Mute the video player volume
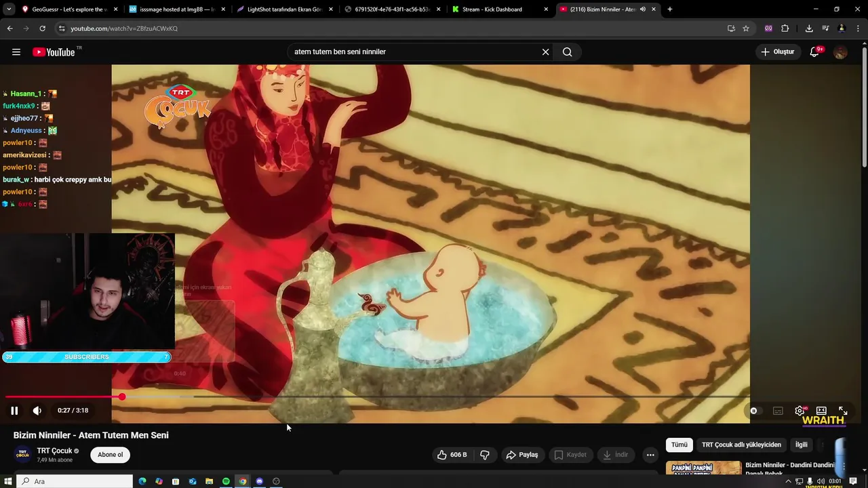The height and width of the screenshot is (488, 868). click(37, 410)
